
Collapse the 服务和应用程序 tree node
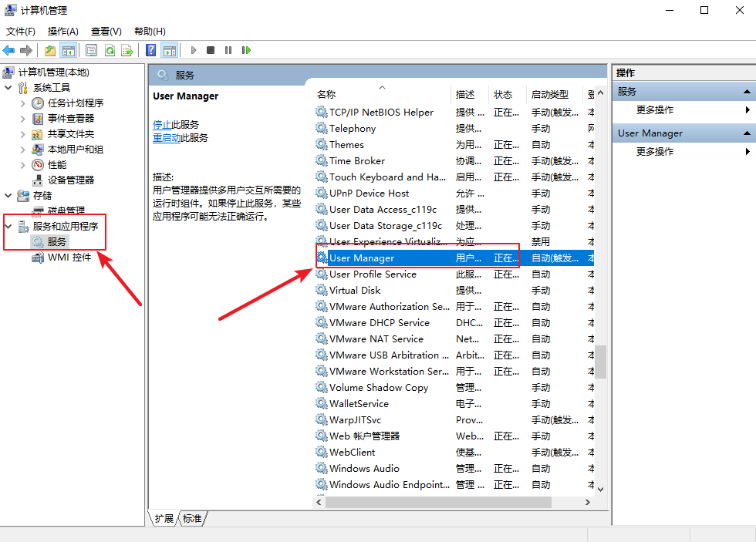(x=8, y=227)
